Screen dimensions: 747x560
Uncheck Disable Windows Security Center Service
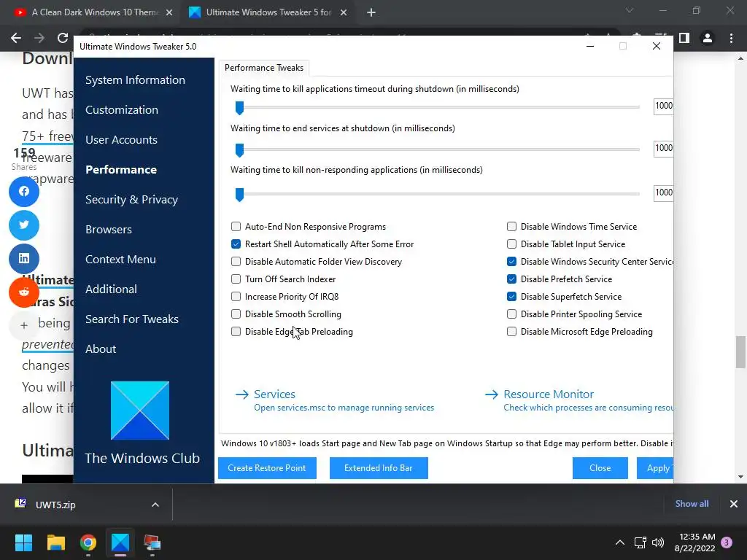[x=511, y=262]
